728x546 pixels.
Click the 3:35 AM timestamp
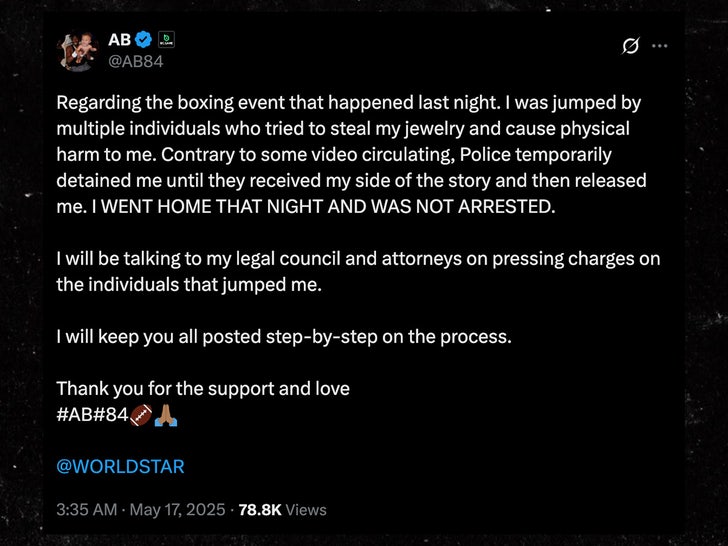(x=85, y=510)
